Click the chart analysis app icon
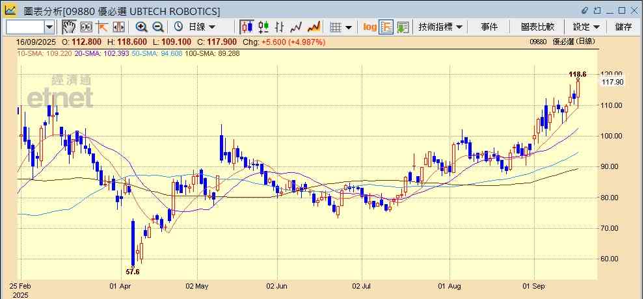 click(10, 10)
